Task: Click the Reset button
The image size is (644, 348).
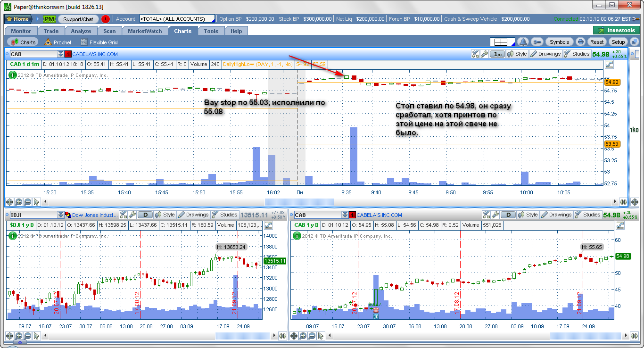Action: (597, 42)
